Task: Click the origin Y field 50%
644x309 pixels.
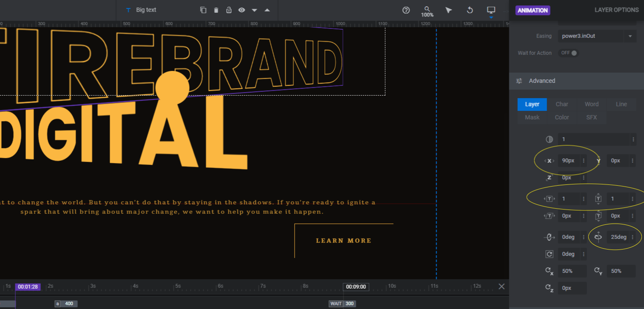Action: coord(621,271)
